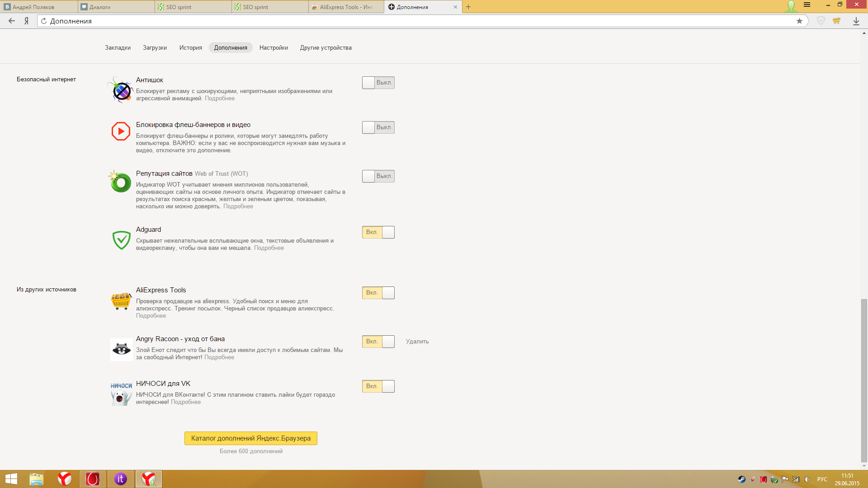Bookmark this page with the star icon
Image resolution: width=868 pixels, height=488 pixels.
[799, 21]
